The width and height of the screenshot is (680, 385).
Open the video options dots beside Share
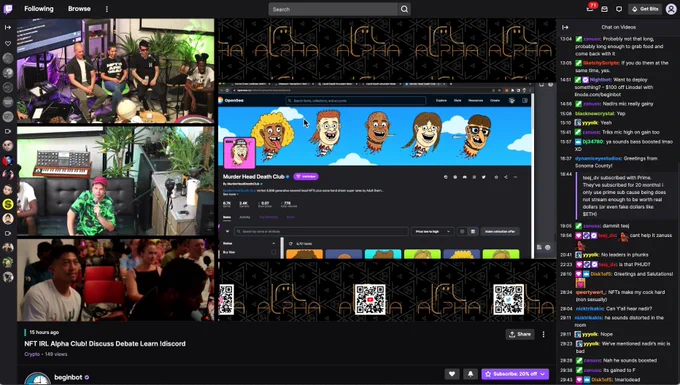tap(543, 334)
